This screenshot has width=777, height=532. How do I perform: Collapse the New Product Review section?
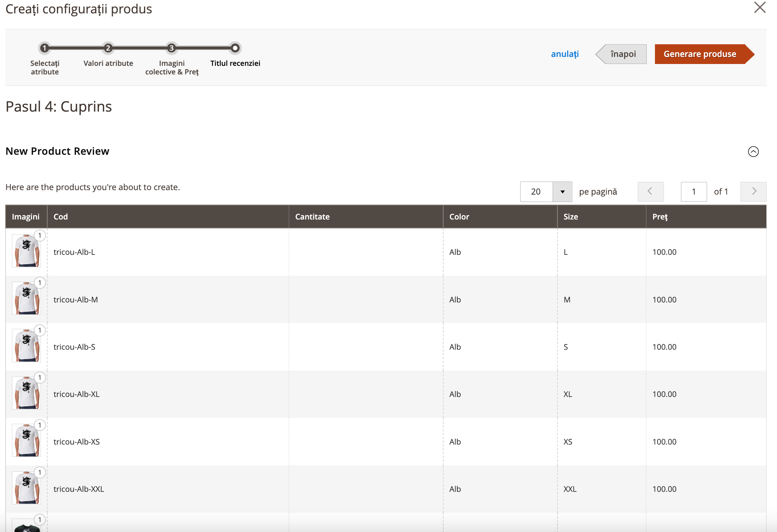pos(753,151)
